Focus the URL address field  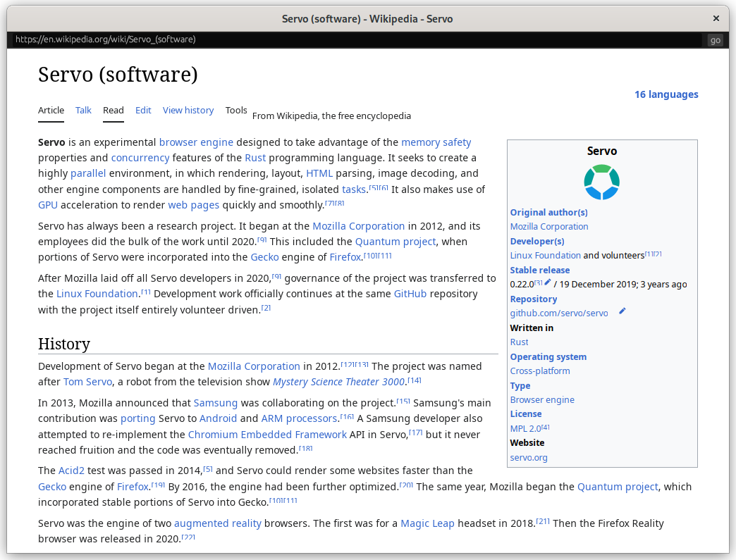click(352, 39)
